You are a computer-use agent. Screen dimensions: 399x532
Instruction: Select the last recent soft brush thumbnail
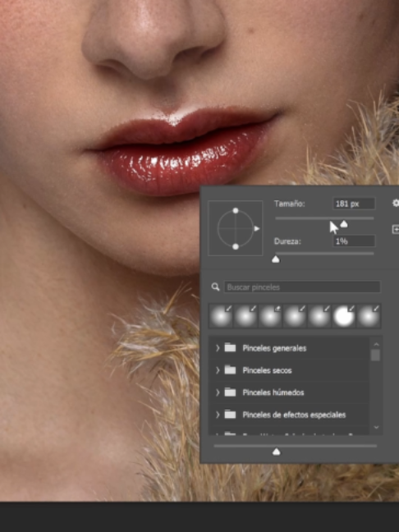(369, 316)
